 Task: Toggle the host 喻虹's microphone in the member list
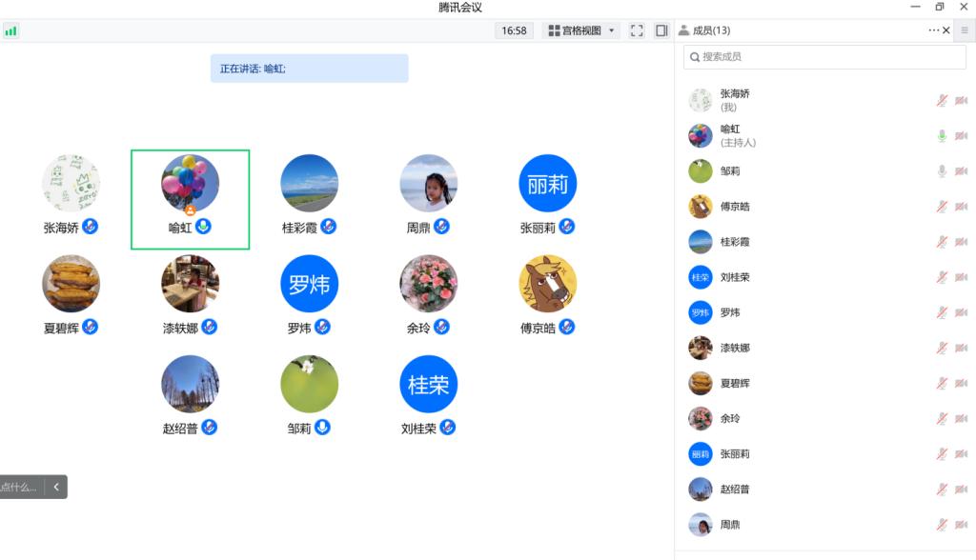tap(942, 136)
